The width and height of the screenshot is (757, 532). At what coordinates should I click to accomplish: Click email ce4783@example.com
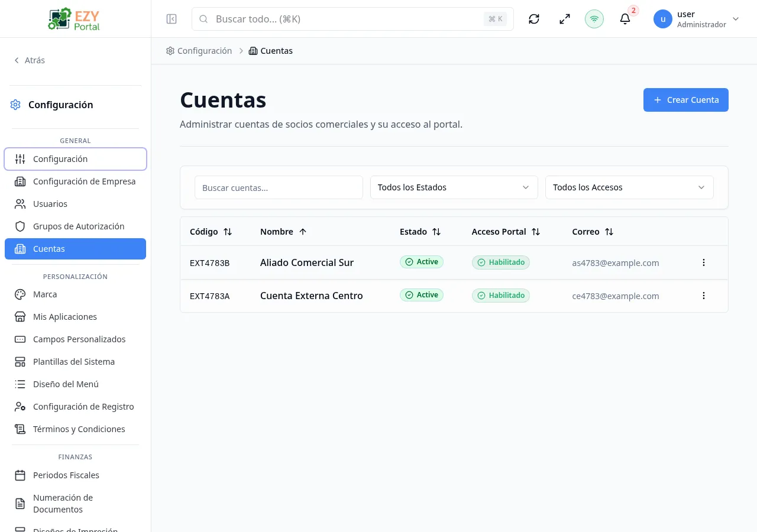(616, 296)
